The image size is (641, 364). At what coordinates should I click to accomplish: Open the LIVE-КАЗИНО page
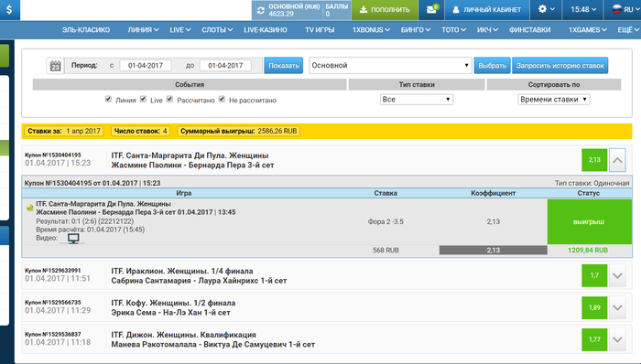pos(266,30)
